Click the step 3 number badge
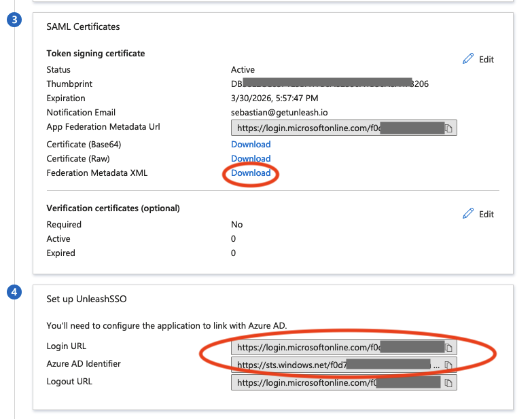The height and width of the screenshot is (419, 532). coord(14,20)
